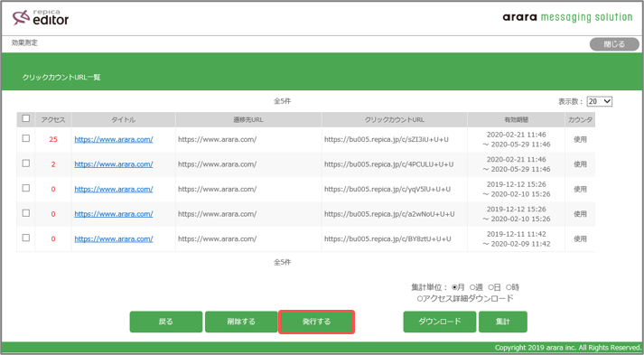Click the 発行する button

pos(316,322)
